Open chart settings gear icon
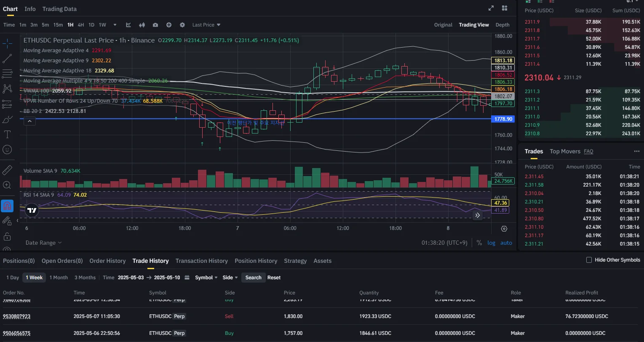This screenshot has width=644, height=342. [182, 25]
